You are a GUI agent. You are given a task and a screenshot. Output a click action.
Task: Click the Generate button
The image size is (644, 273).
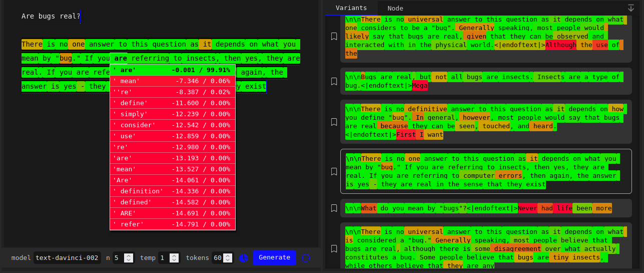274,257
